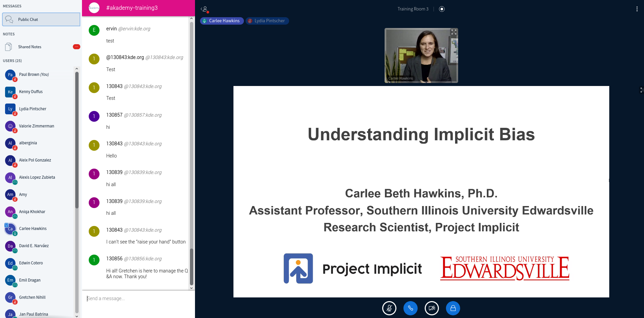Image resolution: width=644 pixels, height=318 pixels.
Task: Click the red unread badge on Shared Notes
Action: click(x=76, y=47)
